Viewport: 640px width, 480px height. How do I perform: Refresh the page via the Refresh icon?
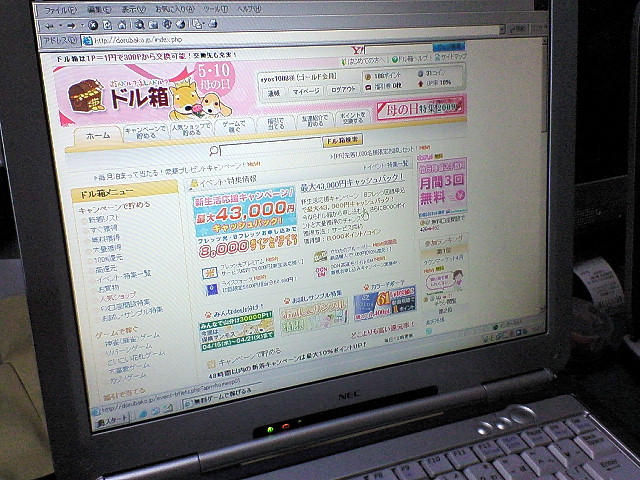click(x=107, y=25)
